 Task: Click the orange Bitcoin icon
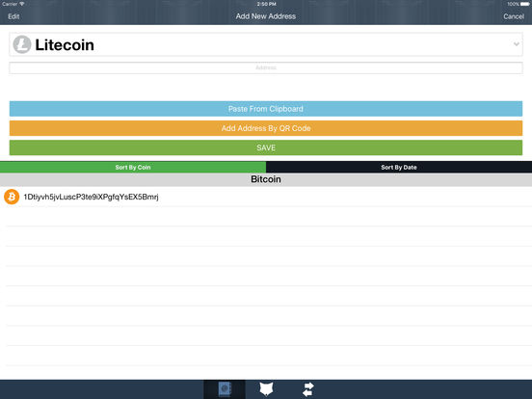tap(12, 197)
